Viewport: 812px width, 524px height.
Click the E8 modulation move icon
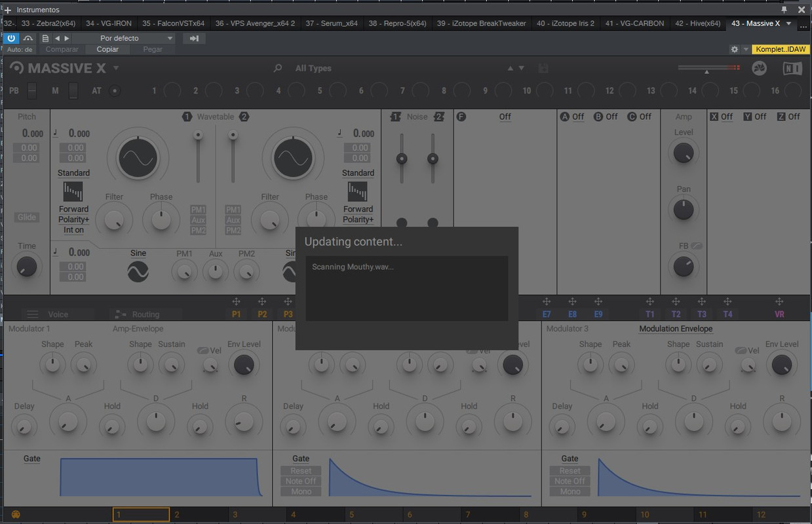(x=572, y=301)
